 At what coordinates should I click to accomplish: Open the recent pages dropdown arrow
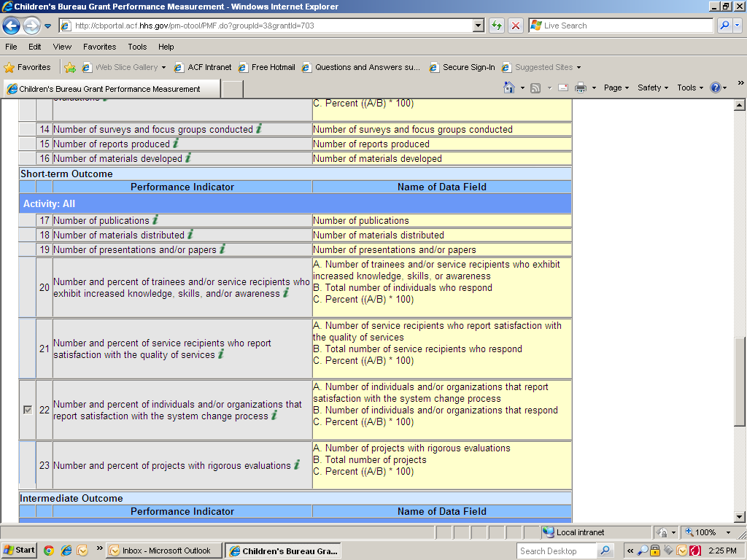click(x=47, y=26)
